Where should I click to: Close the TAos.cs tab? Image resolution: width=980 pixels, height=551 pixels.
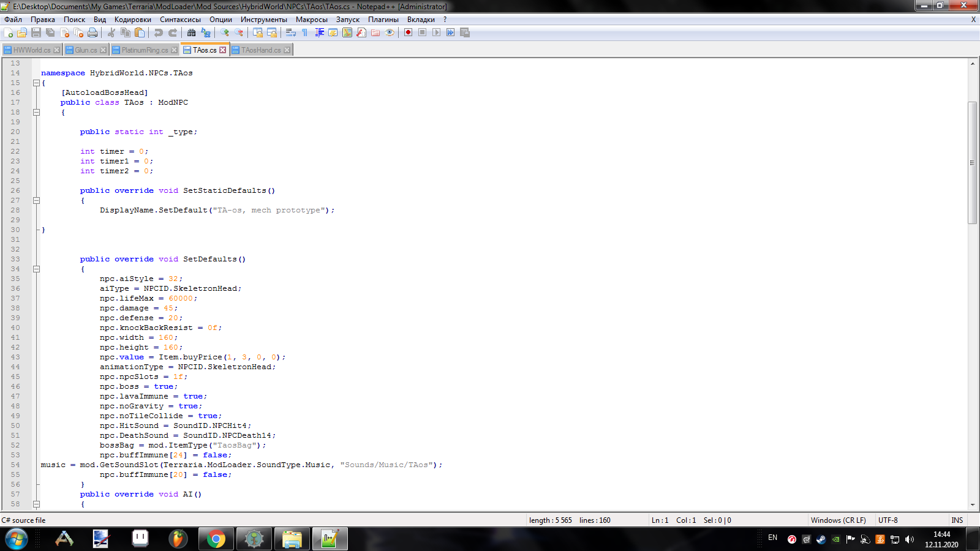(x=223, y=50)
